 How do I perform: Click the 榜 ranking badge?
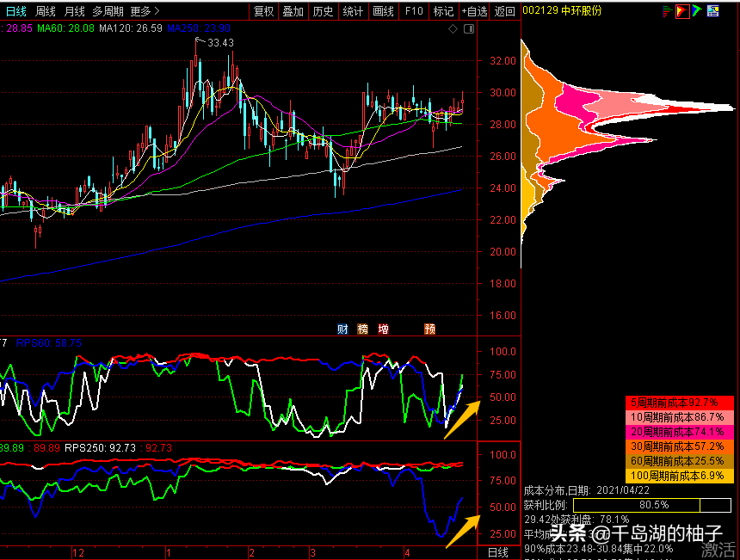362,329
